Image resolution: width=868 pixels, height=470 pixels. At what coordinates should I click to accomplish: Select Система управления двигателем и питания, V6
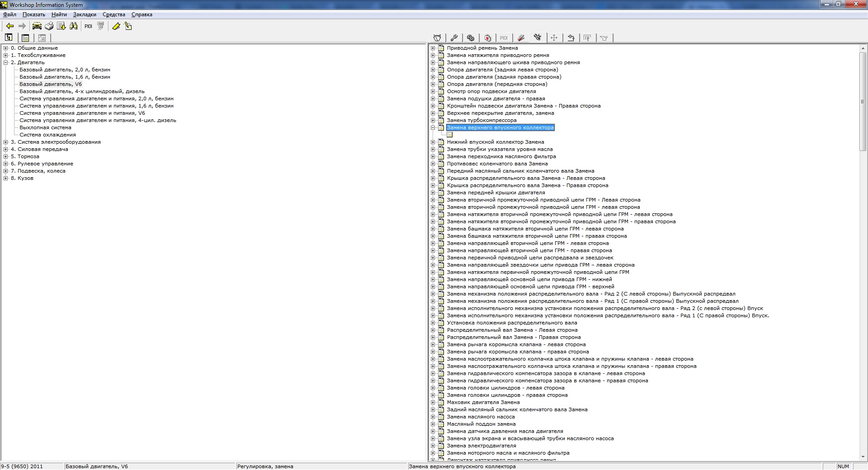click(x=82, y=113)
